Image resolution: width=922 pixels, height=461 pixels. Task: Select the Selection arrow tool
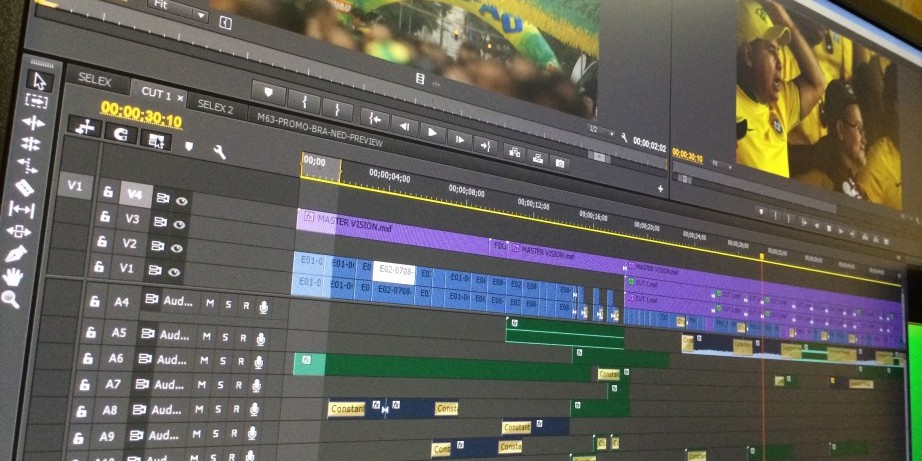point(39,80)
